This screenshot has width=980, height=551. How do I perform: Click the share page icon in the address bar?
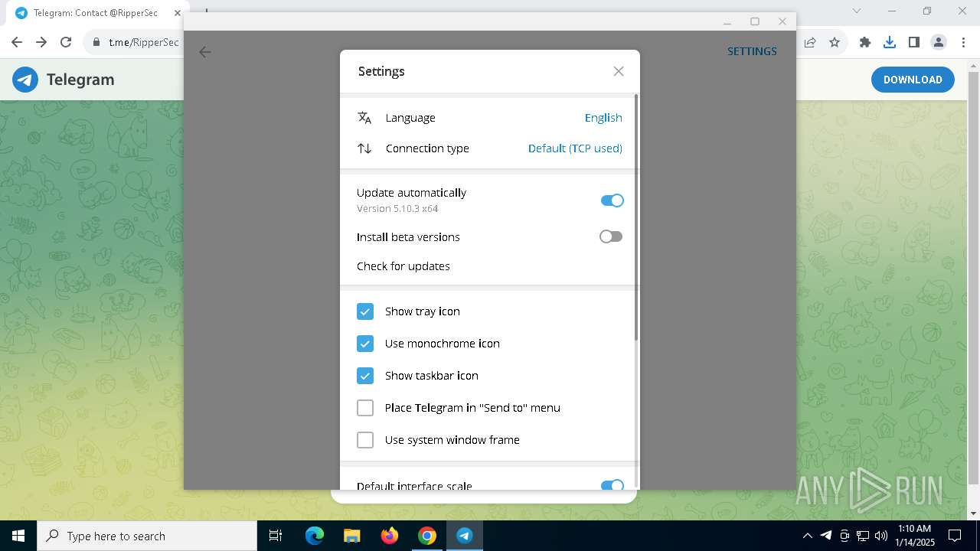(x=810, y=42)
